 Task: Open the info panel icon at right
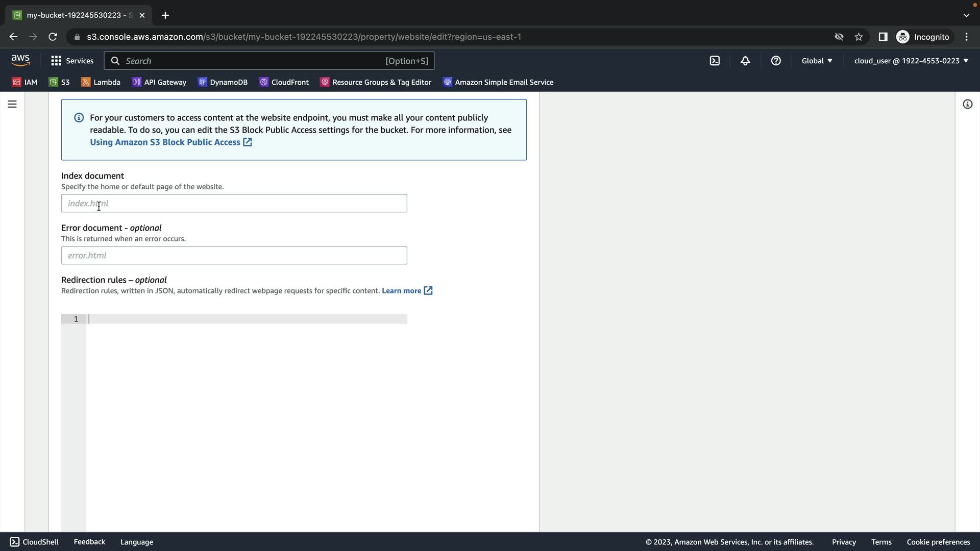pyautogui.click(x=967, y=104)
